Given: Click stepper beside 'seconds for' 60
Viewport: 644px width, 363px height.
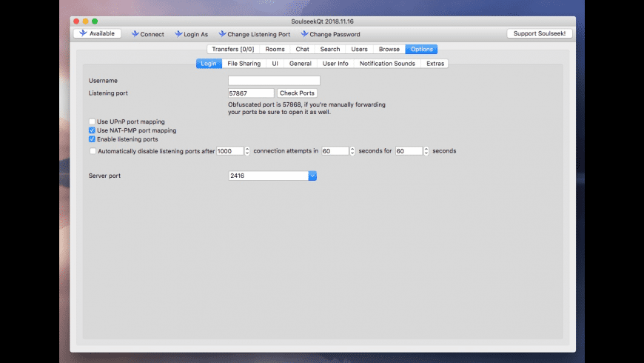Looking at the screenshot, I should [426, 151].
